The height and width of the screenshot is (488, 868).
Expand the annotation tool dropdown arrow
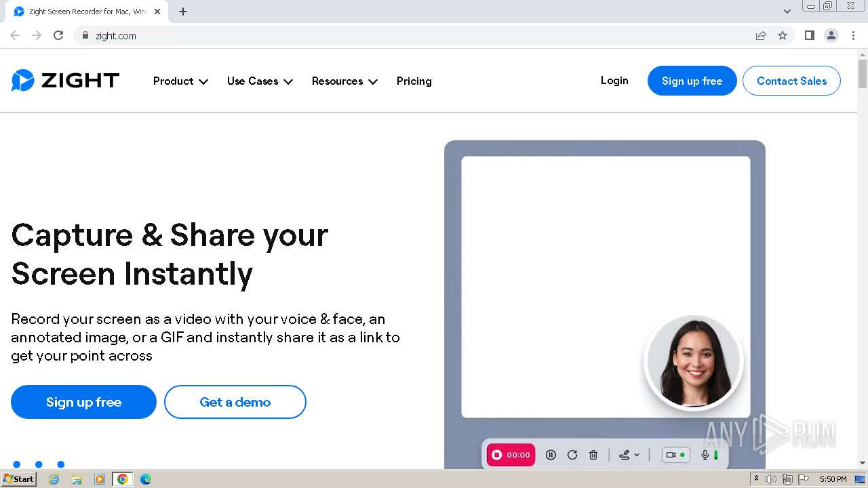[637, 455]
